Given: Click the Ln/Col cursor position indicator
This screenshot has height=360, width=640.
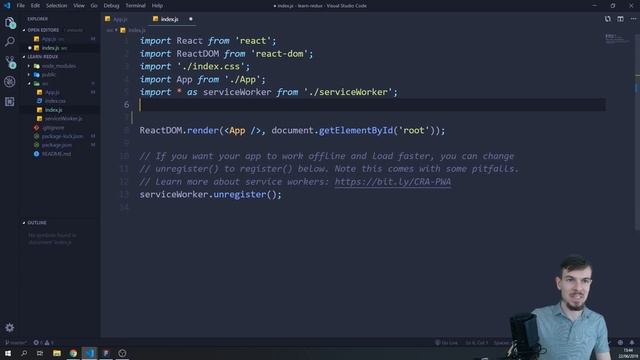Looking at the screenshot, I should tap(476, 342).
